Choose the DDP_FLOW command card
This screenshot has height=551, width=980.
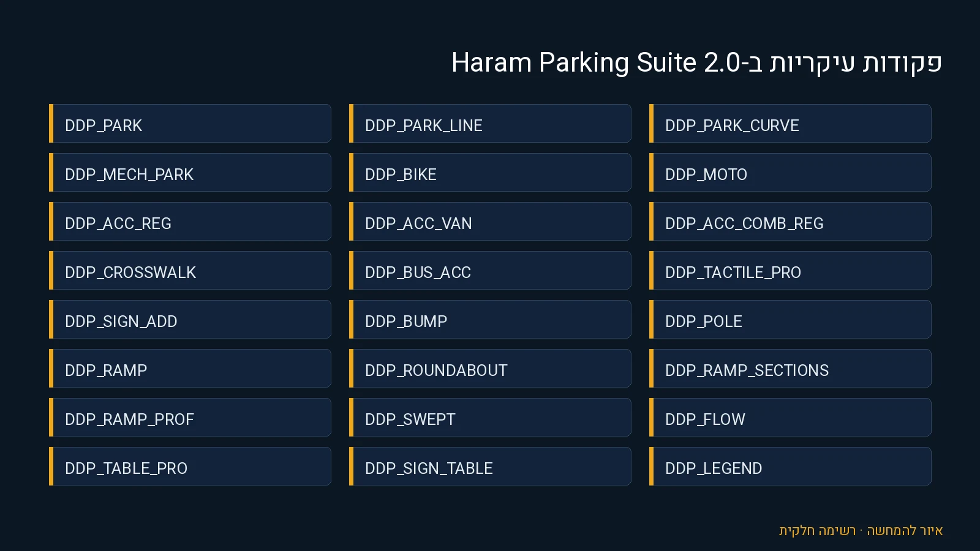coord(790,418)
